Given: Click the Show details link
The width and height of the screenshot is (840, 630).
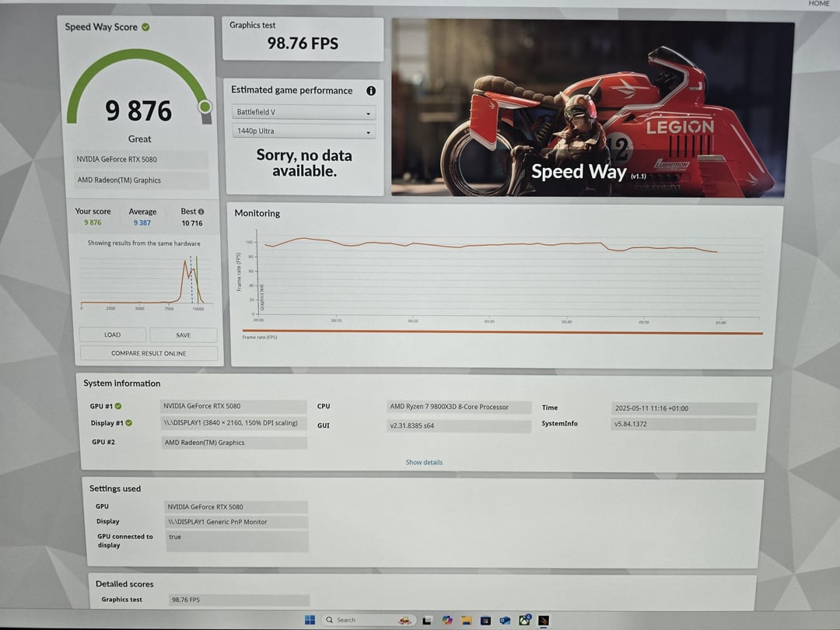Looking at the screenshot, I should click(x=424, y=462).
